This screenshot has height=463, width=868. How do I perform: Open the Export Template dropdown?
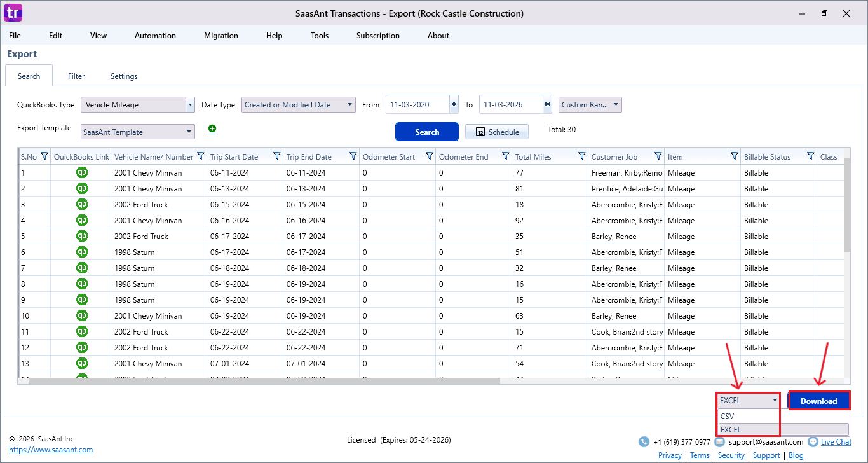[x=189, y=132]
